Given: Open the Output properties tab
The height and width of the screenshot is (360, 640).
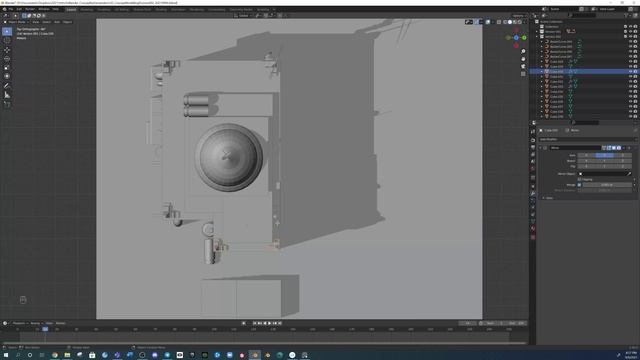Looking at the screenshot, I should click(x=533, y=147).
